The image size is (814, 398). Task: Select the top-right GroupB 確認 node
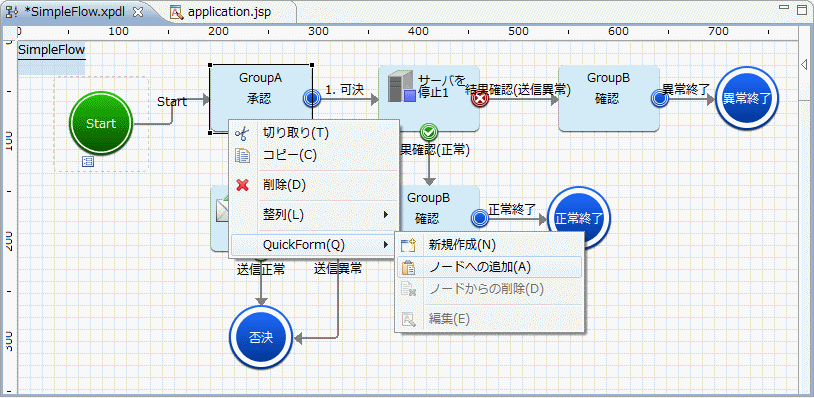coord(608,98)
